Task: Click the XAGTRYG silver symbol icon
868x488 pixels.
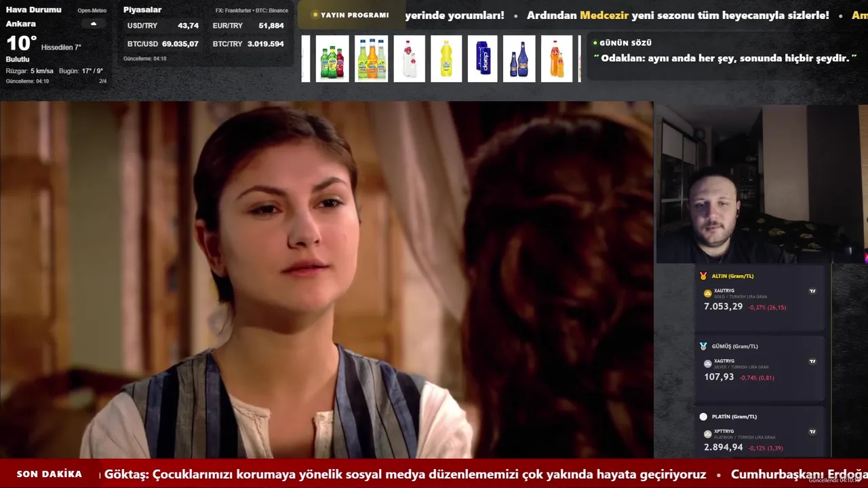Action: click(708, 364)
